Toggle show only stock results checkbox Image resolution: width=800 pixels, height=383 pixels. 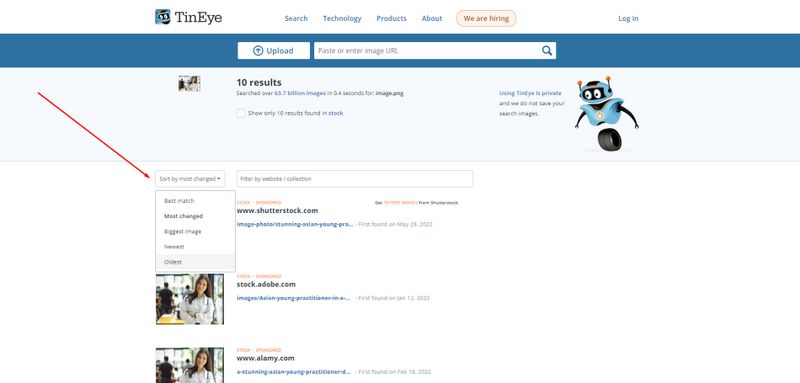241,113
